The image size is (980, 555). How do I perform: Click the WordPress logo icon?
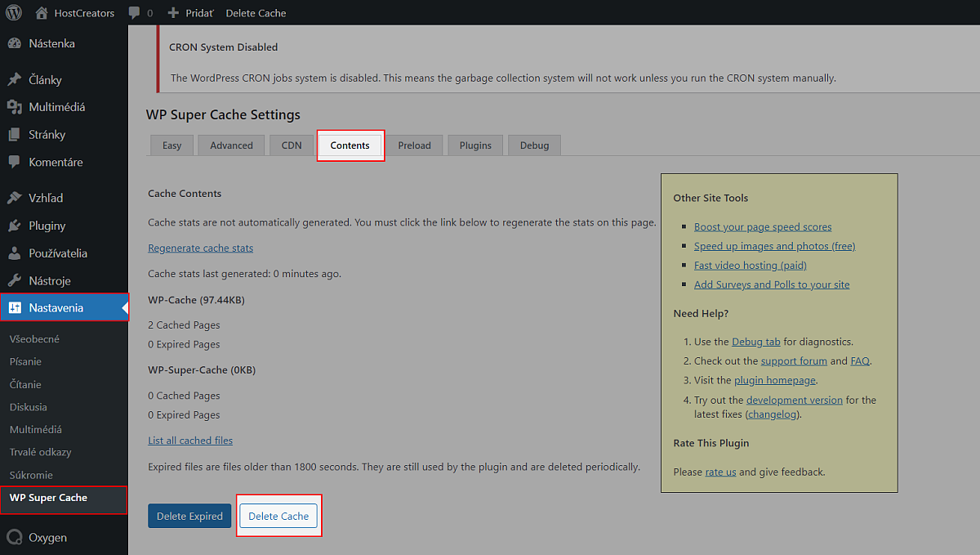click(14, 13)
